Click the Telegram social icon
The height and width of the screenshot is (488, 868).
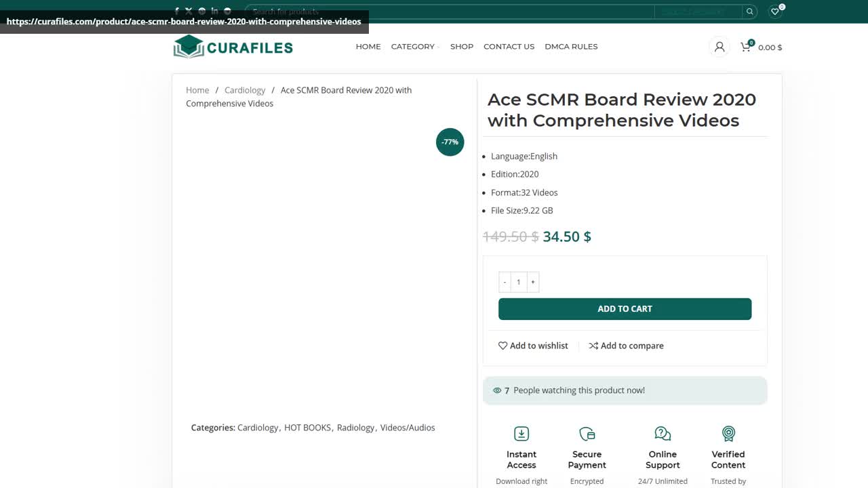click(x=226, y=11)
